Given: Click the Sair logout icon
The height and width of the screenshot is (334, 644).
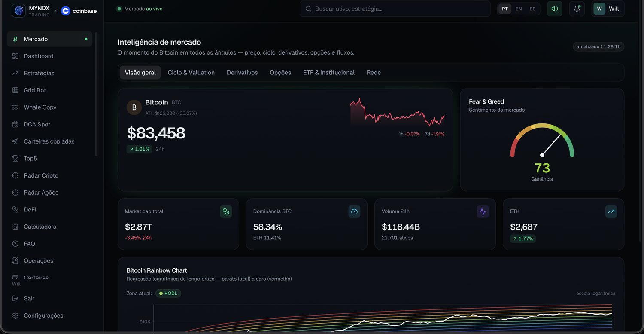Looking at the screenshot, I should click(15, 298).
